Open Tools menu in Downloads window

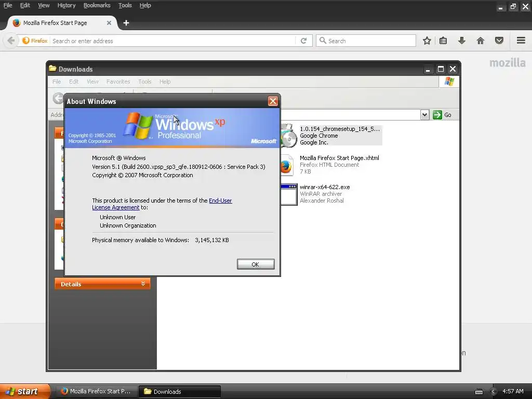144,82
